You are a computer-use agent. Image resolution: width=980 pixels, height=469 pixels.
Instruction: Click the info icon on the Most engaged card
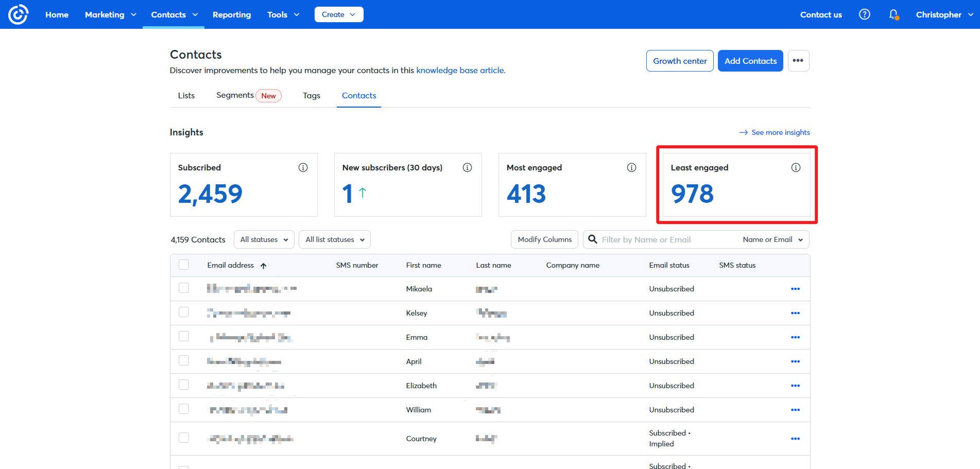631,167
